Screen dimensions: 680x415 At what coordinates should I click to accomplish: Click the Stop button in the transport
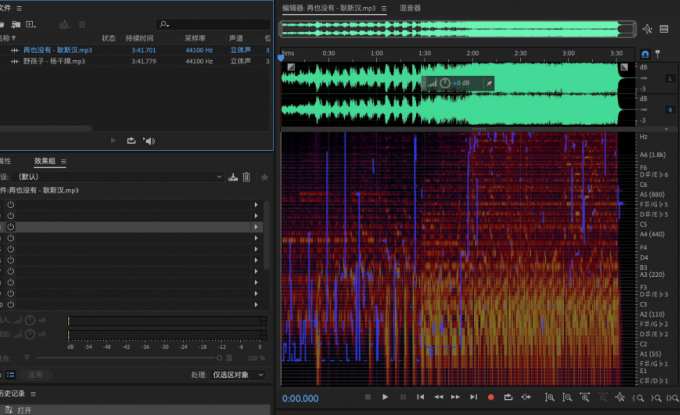tap(367, 398)
